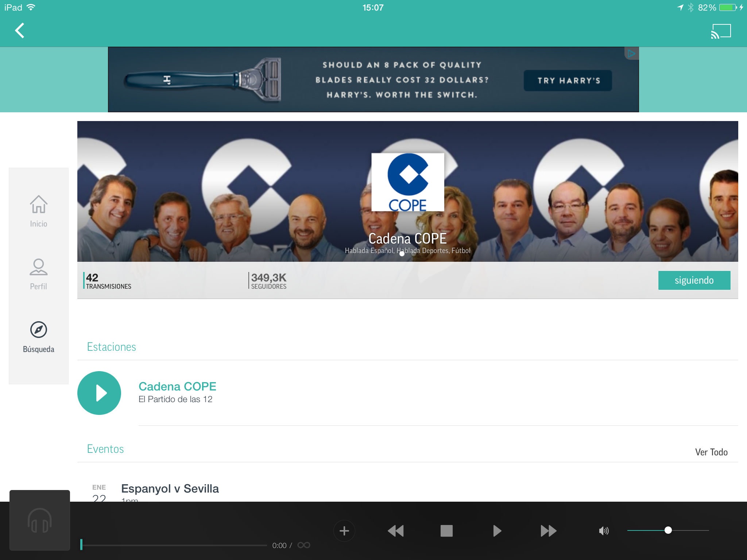Click the rewind button in player

395,531
